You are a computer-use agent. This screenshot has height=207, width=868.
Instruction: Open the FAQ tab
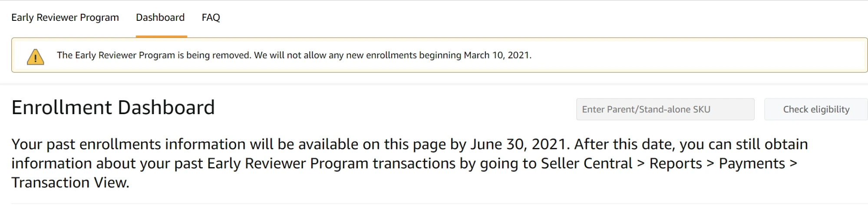coord(211,17)
